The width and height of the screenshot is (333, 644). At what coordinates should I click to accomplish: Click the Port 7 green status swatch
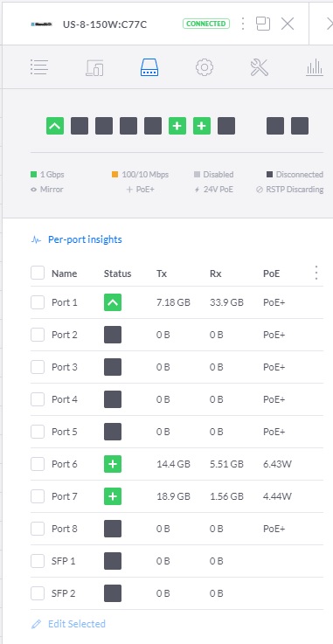coord(113,496)
